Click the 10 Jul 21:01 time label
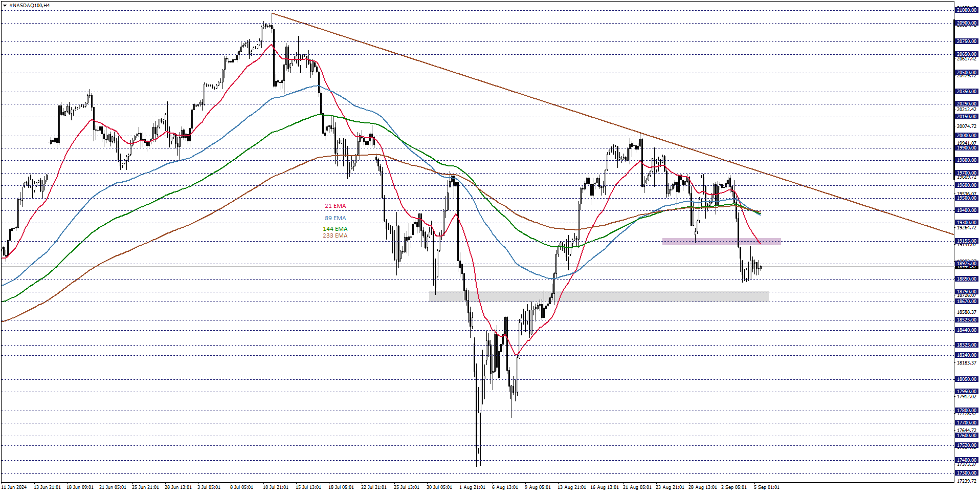This screenshot has height=493, width=980. click(x=276, y=487)
